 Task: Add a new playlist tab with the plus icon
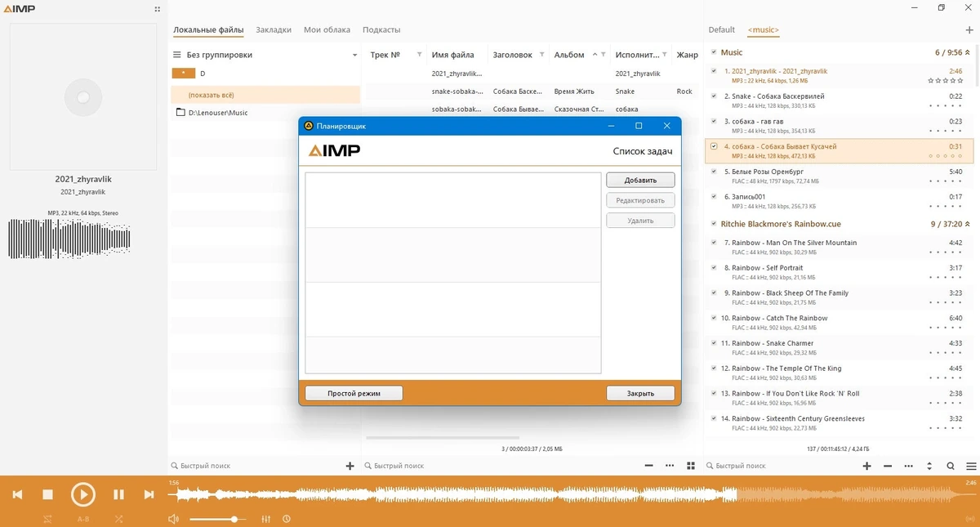pyautogui.click(x=969, y=30)
